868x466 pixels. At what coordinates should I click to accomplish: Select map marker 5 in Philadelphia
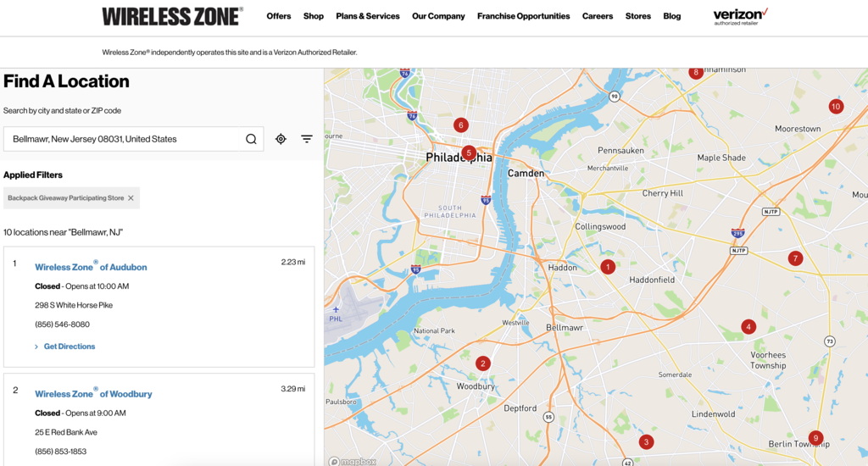(x=468, y=153)
